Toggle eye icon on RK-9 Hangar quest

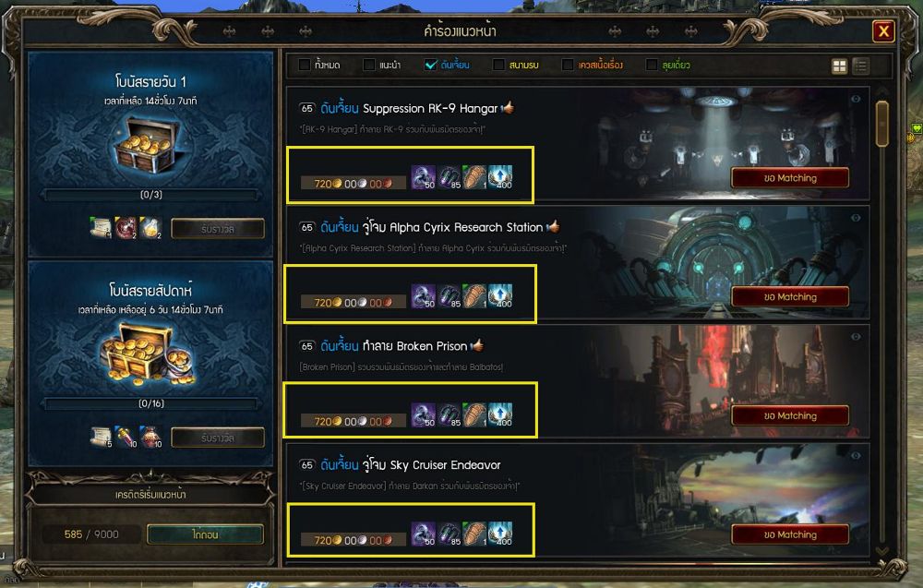[856, 99]
